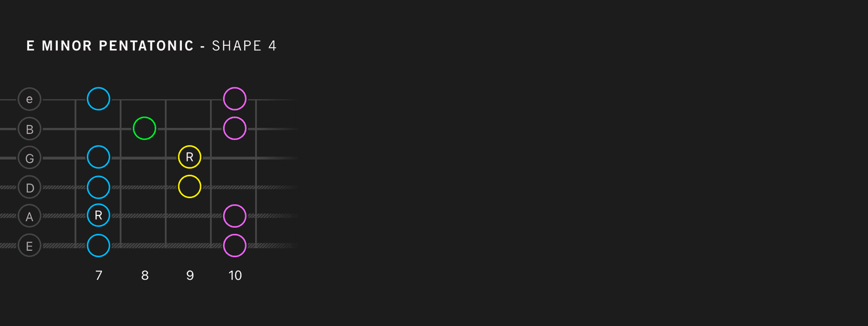Click the E Minor Pentatonic Shape 4 title
This screenshot has height=326, width=868.
coord(152,46)
